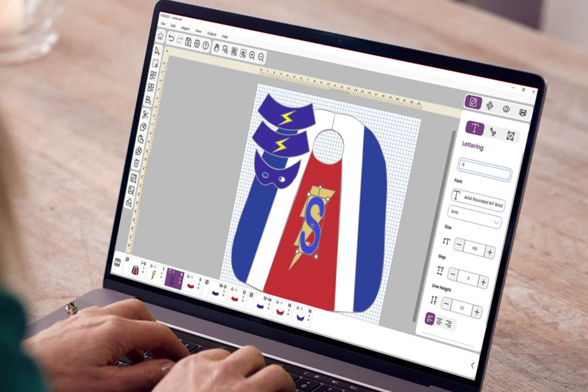Select filmstrip item 15 red mask
This screenshot has width=588, height=392.
pos(283,307)
